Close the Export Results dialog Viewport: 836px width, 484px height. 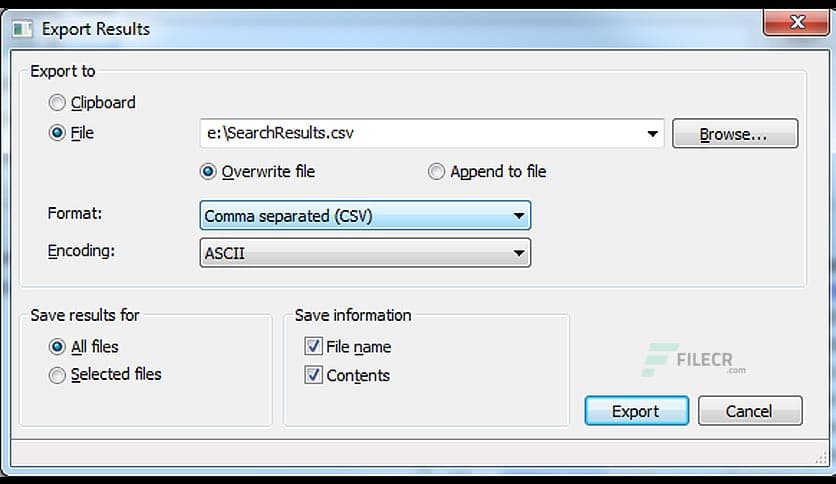797,24
